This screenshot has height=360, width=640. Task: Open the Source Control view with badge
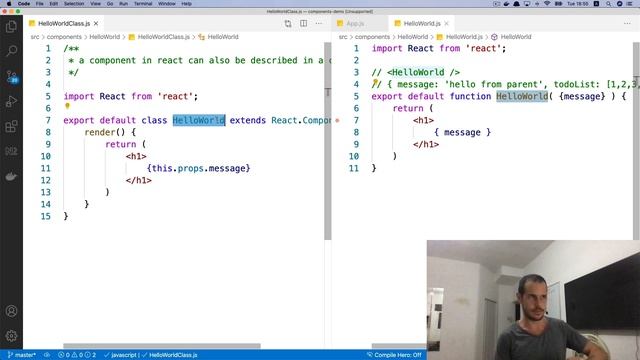pos(11,76)
